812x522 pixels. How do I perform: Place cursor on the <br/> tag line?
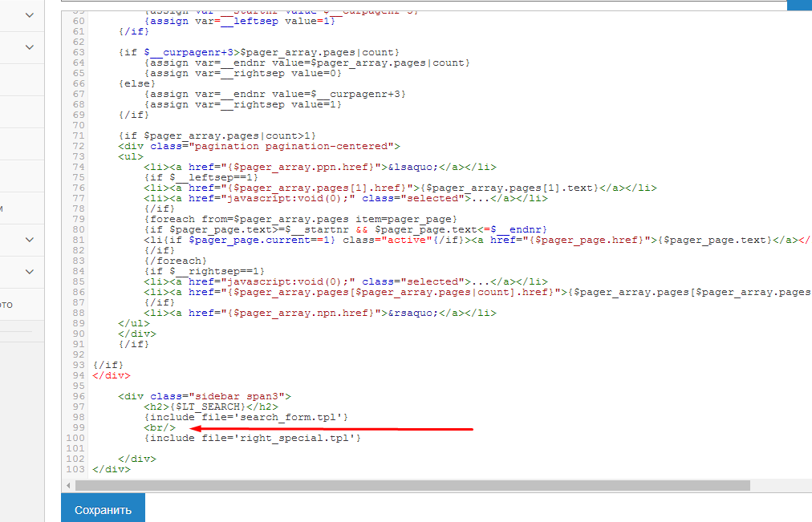160,428
